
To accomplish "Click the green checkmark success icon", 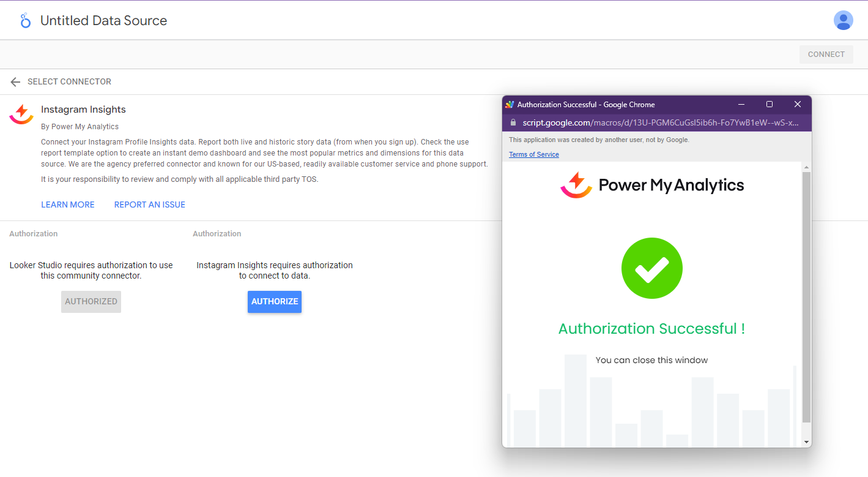I will pos(651,268).
